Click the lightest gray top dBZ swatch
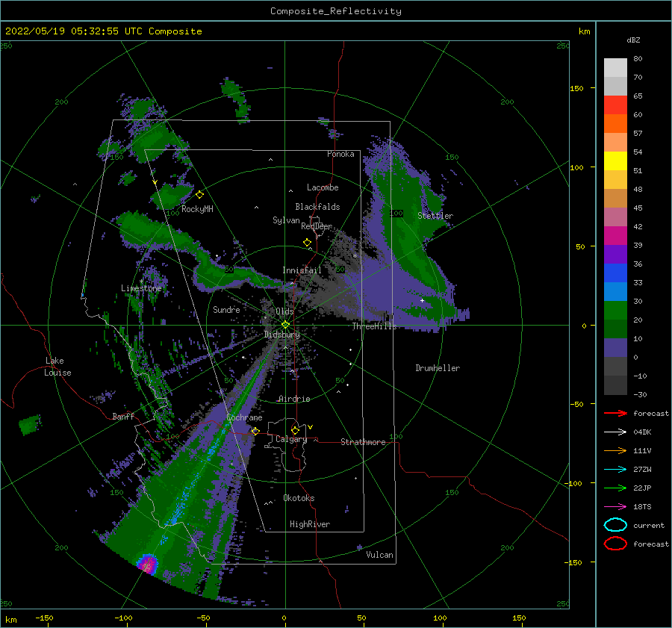 pos(615,67)
